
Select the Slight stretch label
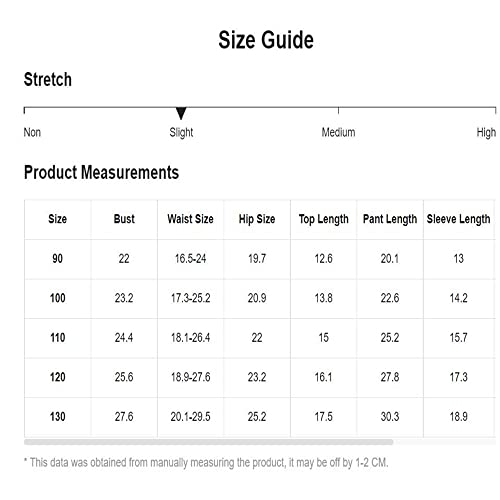point(181,133)
